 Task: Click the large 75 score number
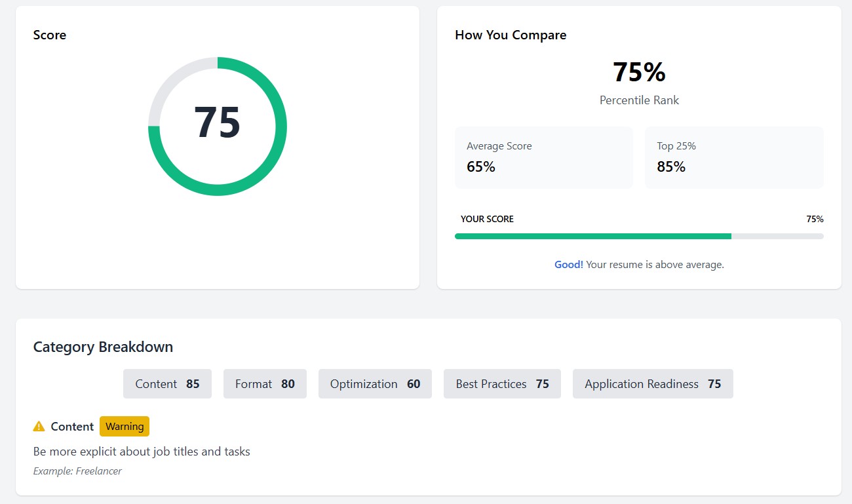(x=218, y=123)
